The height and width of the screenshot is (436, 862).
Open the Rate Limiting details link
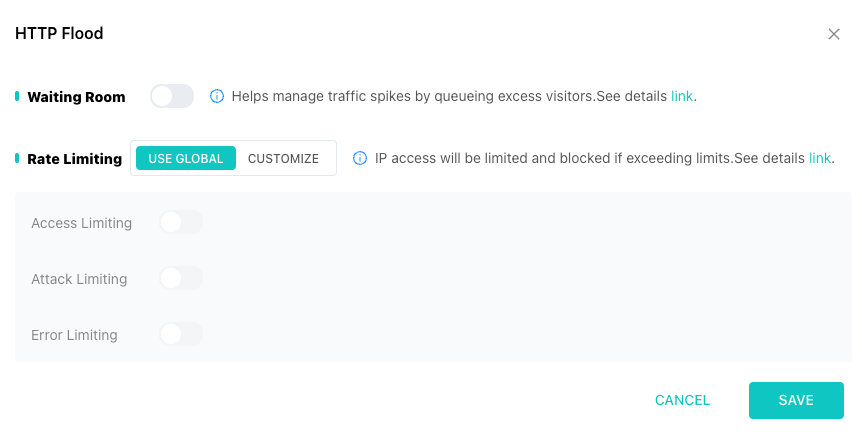[820, 158]
